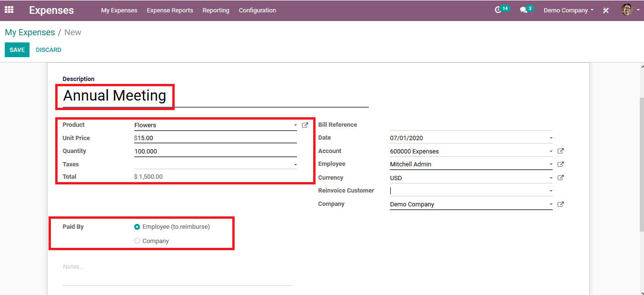Expand the Employee dropdown arrow
This screenshot has width=644, height=295.
pos(551,164)
